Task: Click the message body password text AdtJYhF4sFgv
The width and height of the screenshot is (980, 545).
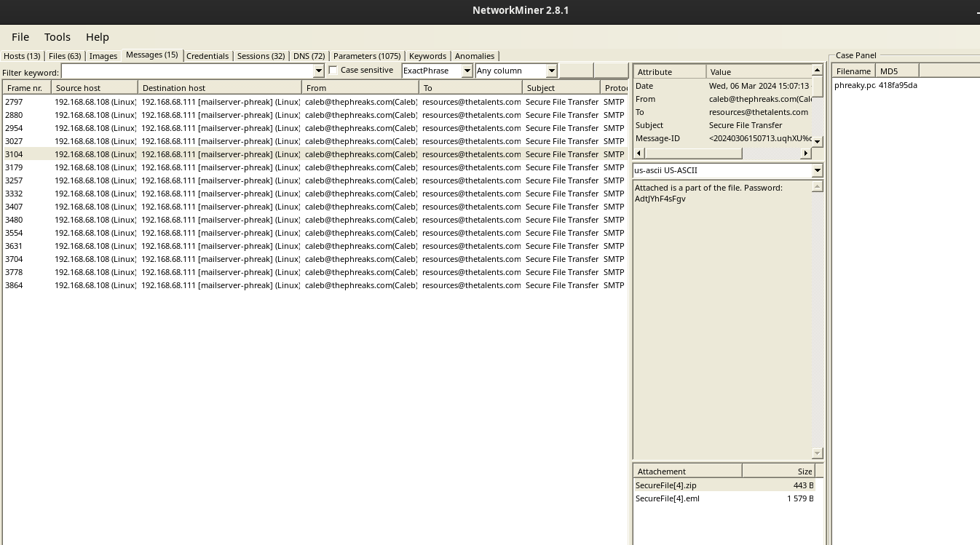Action: [660, 199]
